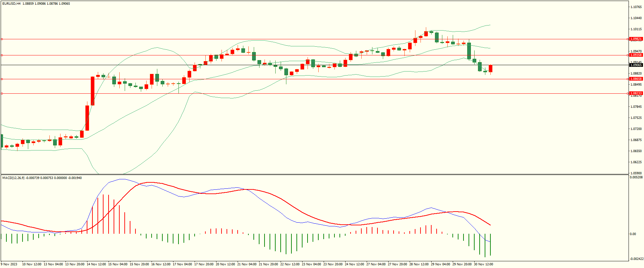Viewport: 644px width, 268px height.
Task: Click the 1.09358 red price label
Action: [636, 55]
